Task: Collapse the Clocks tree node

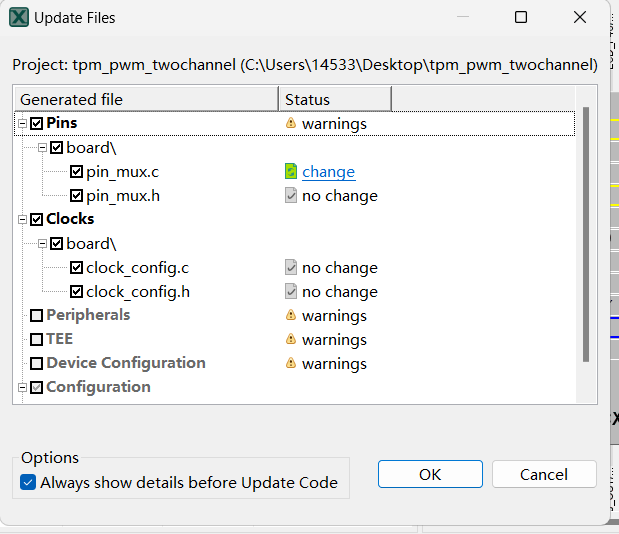Action: point(22,220)
